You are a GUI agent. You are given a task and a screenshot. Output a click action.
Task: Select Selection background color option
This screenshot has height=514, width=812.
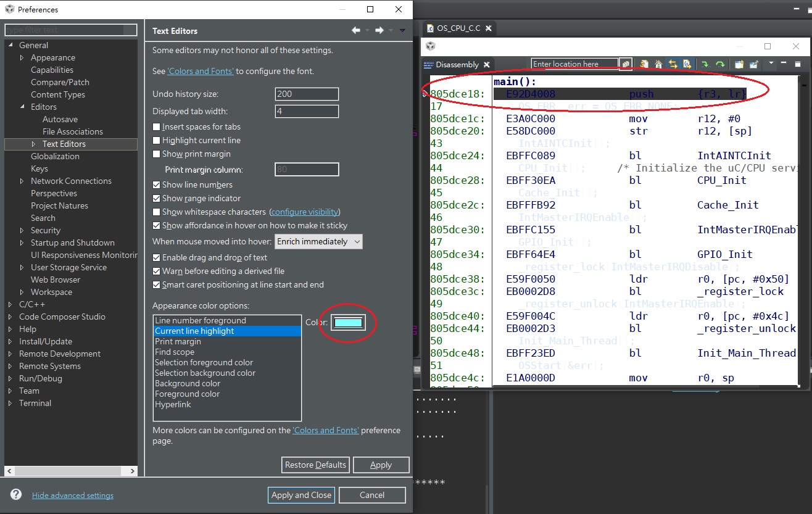pos(227,373)
